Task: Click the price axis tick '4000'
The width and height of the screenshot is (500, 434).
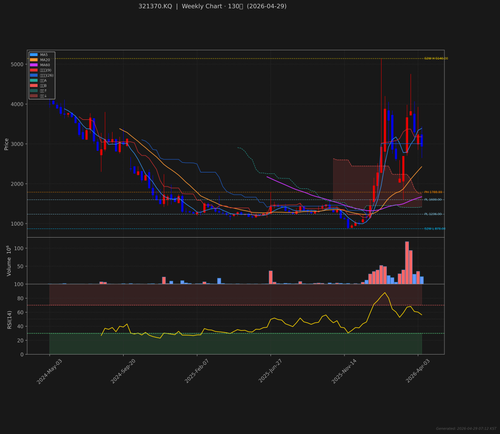Action: (x=17, y=104)
